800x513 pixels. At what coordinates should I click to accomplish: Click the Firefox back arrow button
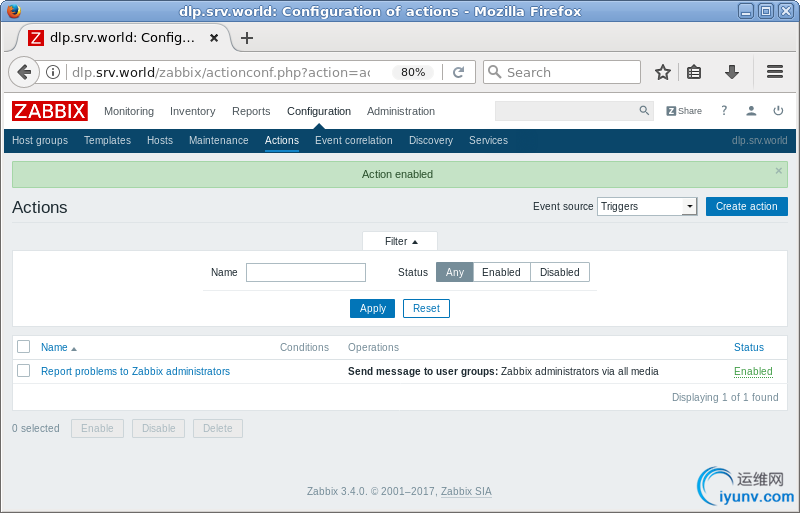pyautogui.click(x=24, y=72)
